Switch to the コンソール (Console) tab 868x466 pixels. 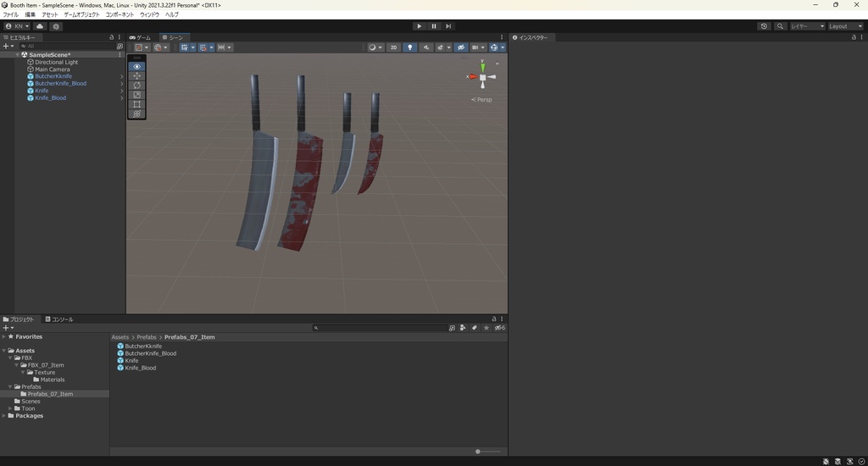(59, 319)
